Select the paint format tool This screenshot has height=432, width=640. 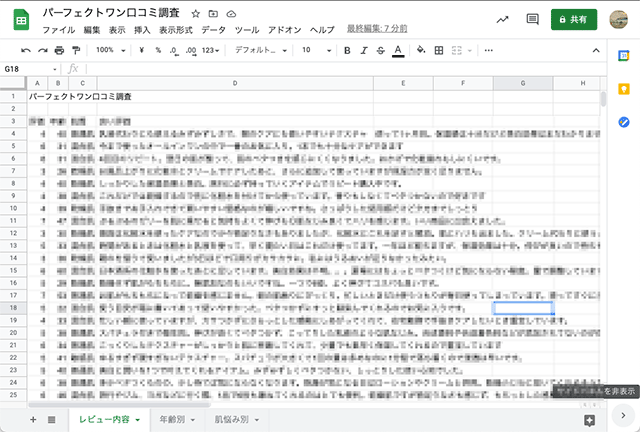coord(76,50)
